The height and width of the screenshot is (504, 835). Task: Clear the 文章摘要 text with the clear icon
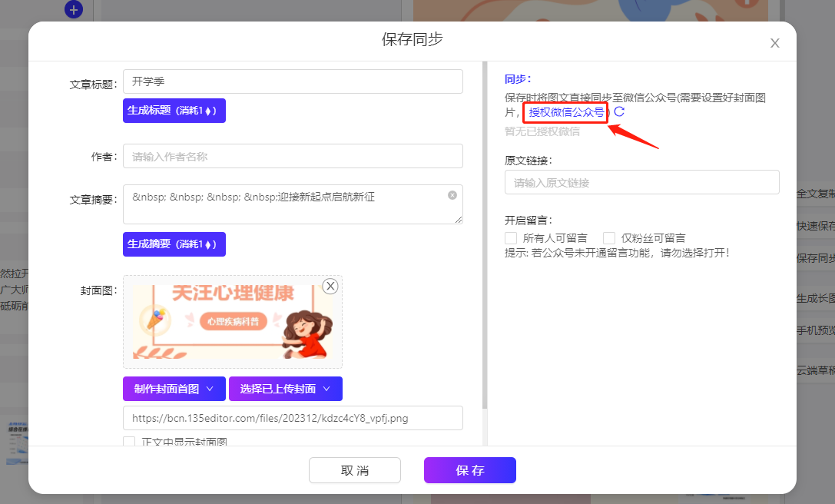[x=452, y=195]
